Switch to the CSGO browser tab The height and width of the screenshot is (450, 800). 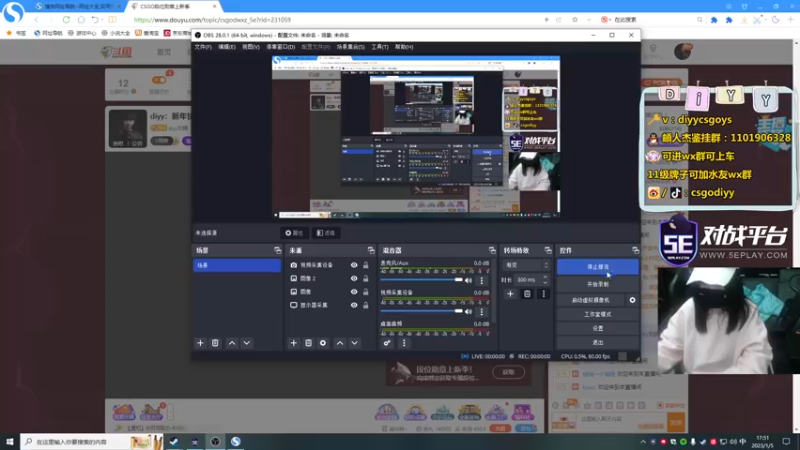[x=172, y=6]
